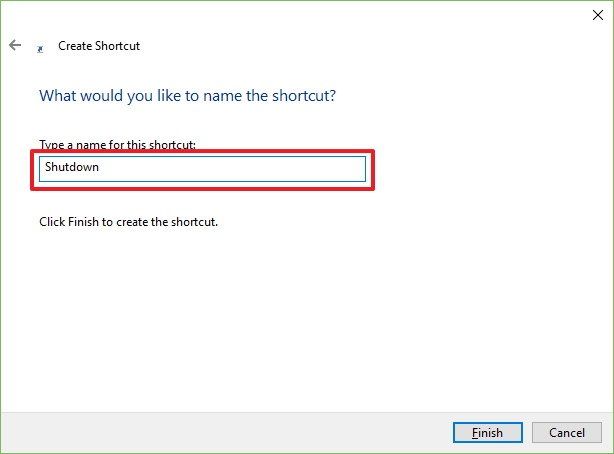The height and width of the screenshot is (454, 614).
Task: Click the 'What would you like to name the shortcut?' heading
Action: point(188,96)
